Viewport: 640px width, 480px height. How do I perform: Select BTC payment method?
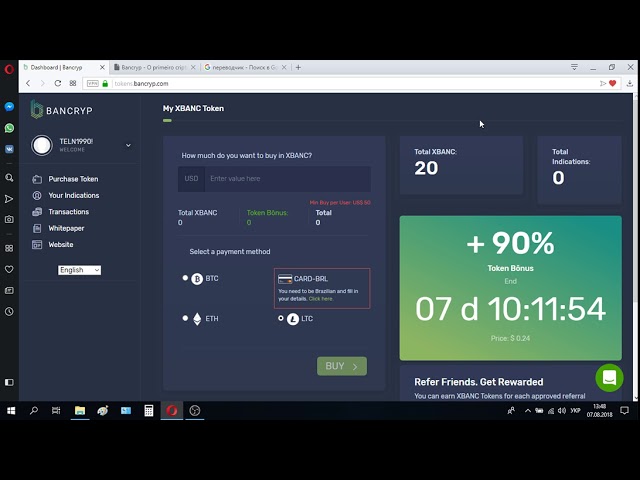click(x=185, y=278)
